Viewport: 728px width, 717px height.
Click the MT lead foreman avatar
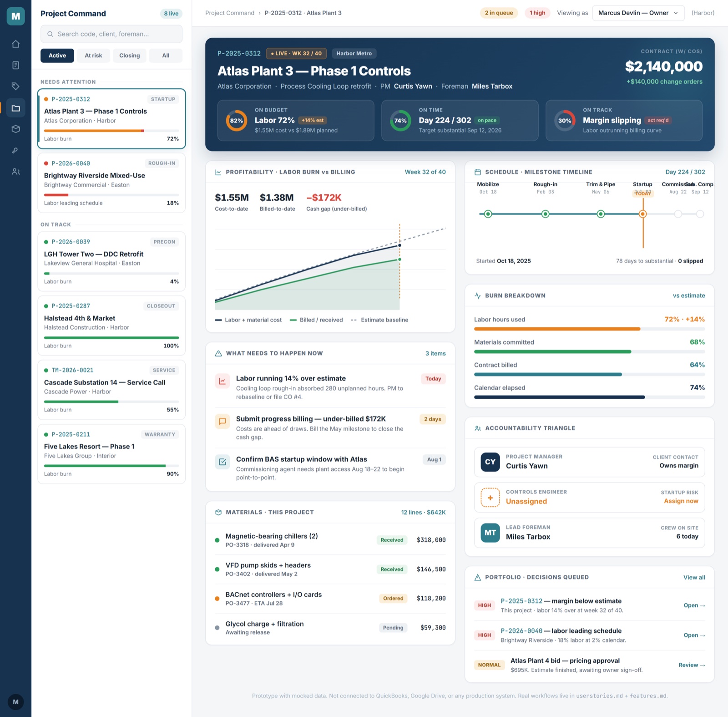pyautogui.click(x=490, y=533)
